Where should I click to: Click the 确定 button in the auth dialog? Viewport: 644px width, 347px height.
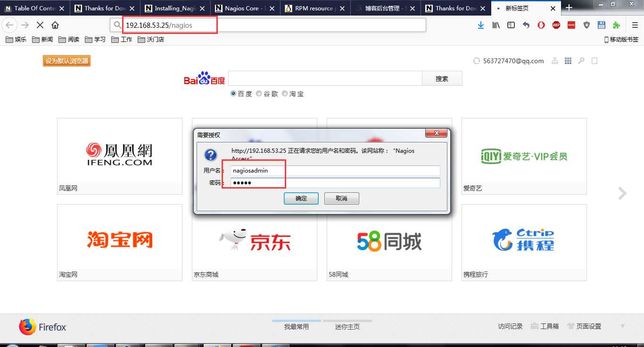tap(301, 198)
